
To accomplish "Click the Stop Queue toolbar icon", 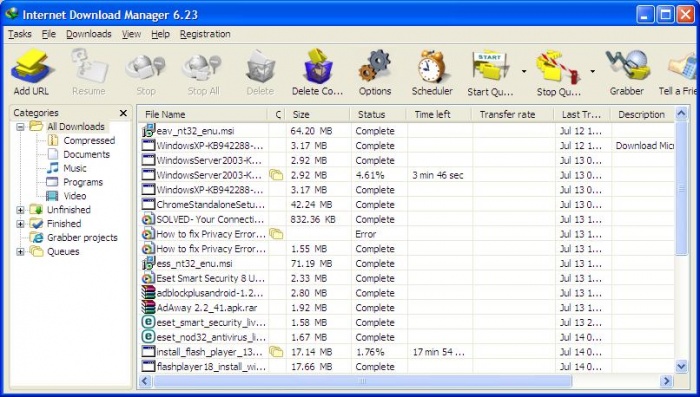I will [x=558, y=67].
